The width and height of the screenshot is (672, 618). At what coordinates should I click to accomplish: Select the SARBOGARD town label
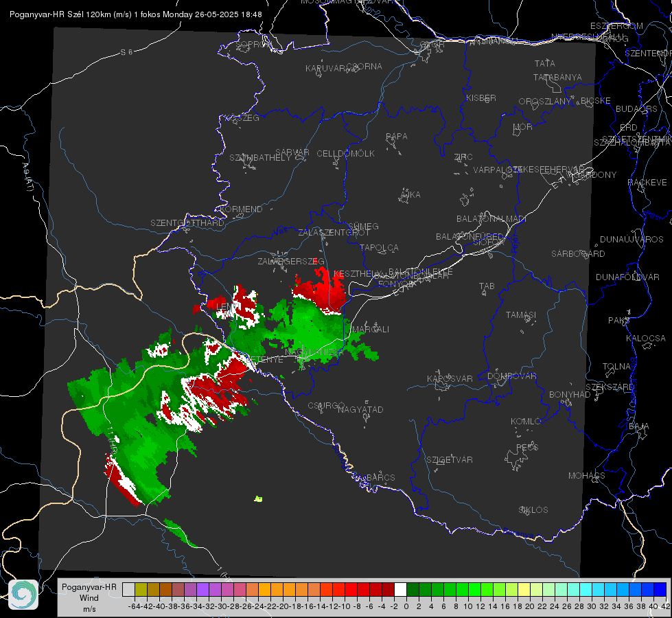pos(578,254)
